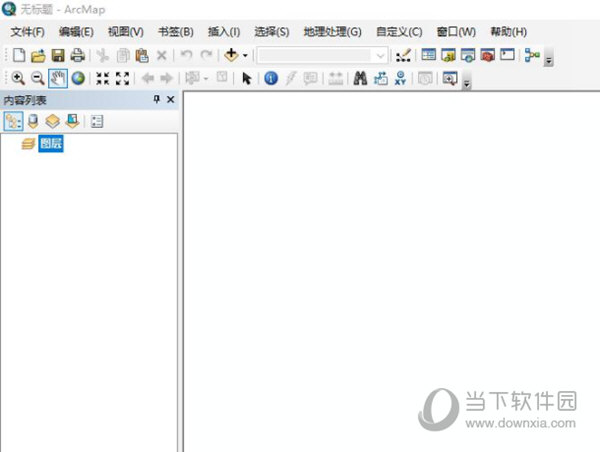Create a new map document
This screenshot has height=452, width=600.
coord(19,55)
